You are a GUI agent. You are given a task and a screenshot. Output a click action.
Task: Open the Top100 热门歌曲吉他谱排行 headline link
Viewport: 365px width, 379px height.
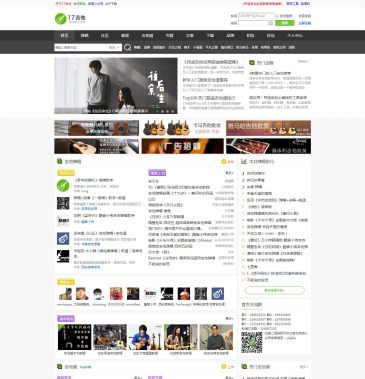click(209, 98)
